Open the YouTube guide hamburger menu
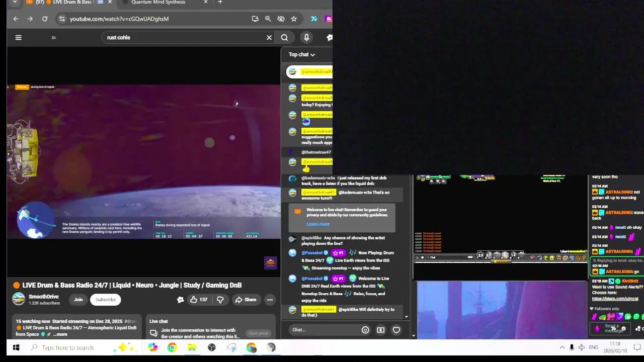The image size is (644, 362). tap(18, 37)
